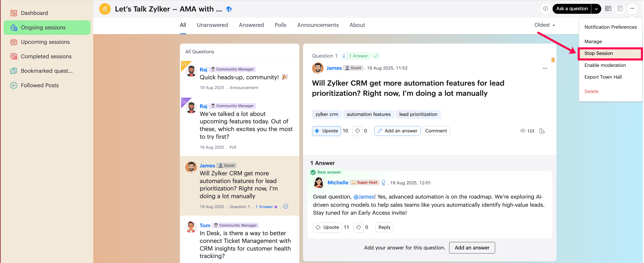Viewport: 644px width, 263px height.
Task: Click the Ongoing sessions icon
Action: click(x=14, y=27)
